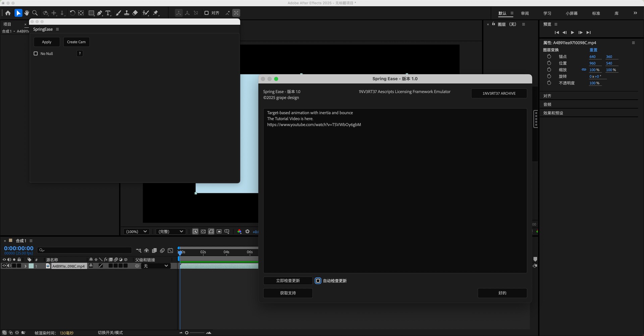Toggle the auto check updates checkbox
This screenshot has width=644, height=336.
tap(318, 281)
